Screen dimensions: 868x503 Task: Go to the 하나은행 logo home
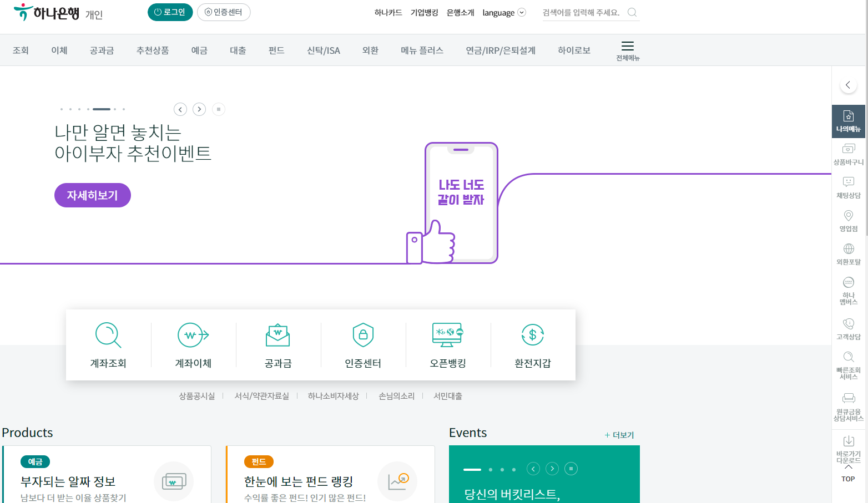(47, 12)
